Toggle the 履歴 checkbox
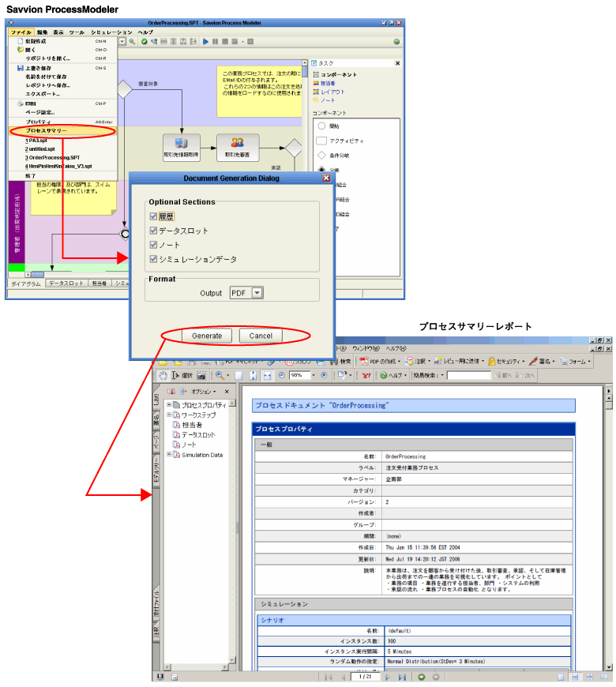616x687 pixels. tap(153, 216)
